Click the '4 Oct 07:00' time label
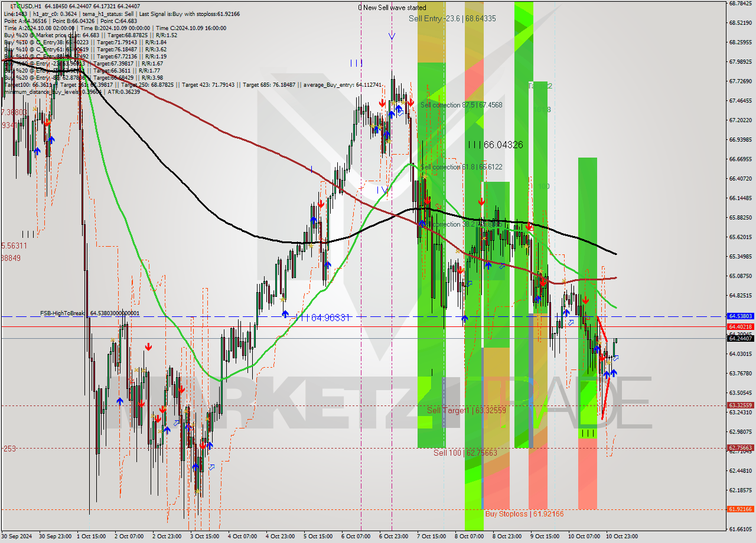Image resolution: width=756 pixels, height=543 pixels. point(243,537)
